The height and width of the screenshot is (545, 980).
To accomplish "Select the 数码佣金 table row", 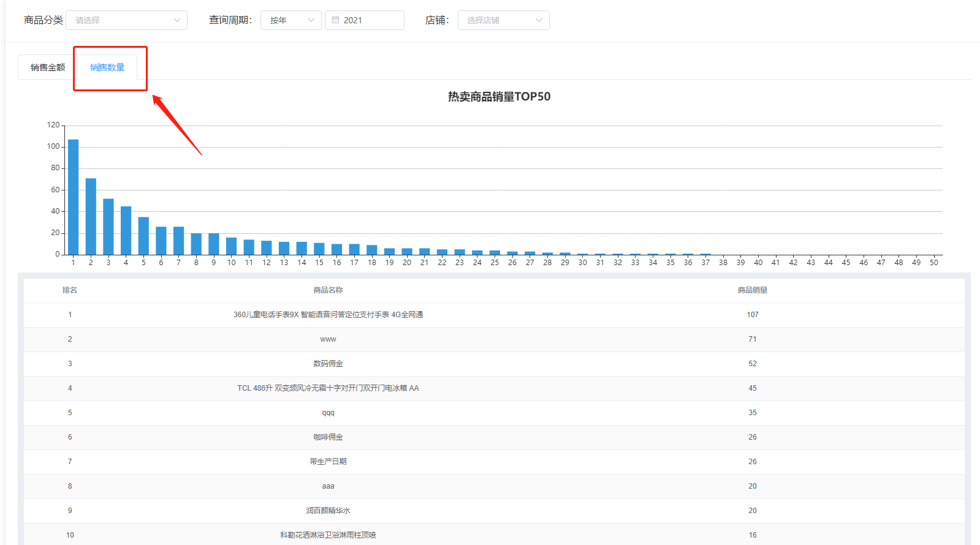I will [x=328, y=364].
